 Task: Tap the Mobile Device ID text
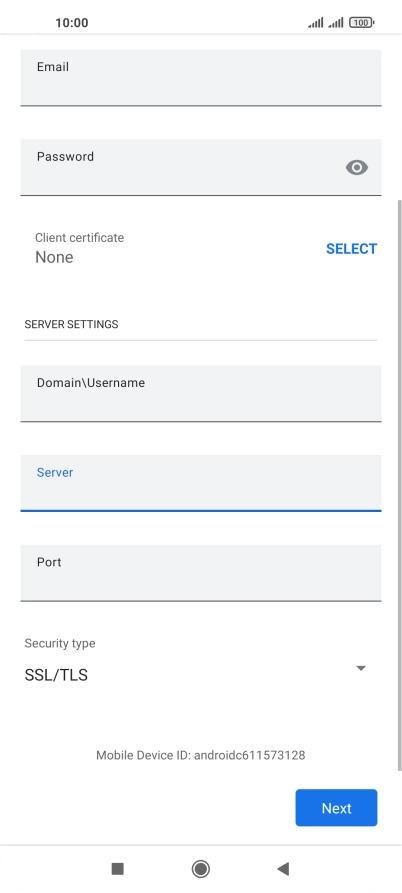200,755
